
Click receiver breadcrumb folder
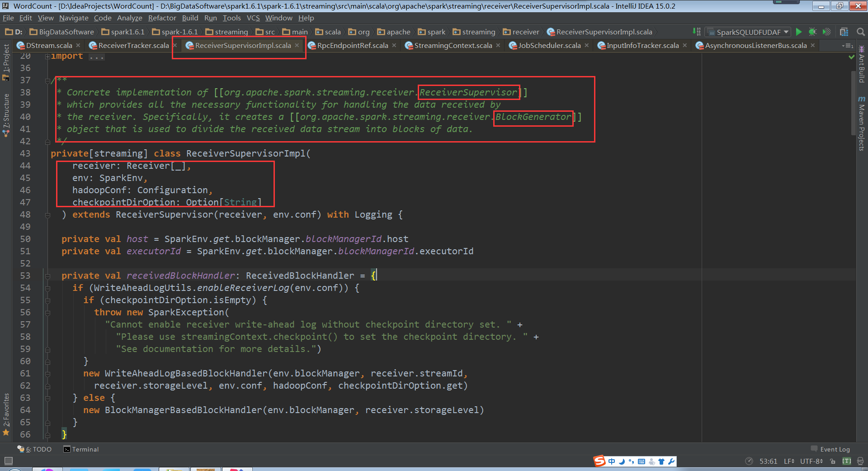pyautogui.click(x=521, y=32)
